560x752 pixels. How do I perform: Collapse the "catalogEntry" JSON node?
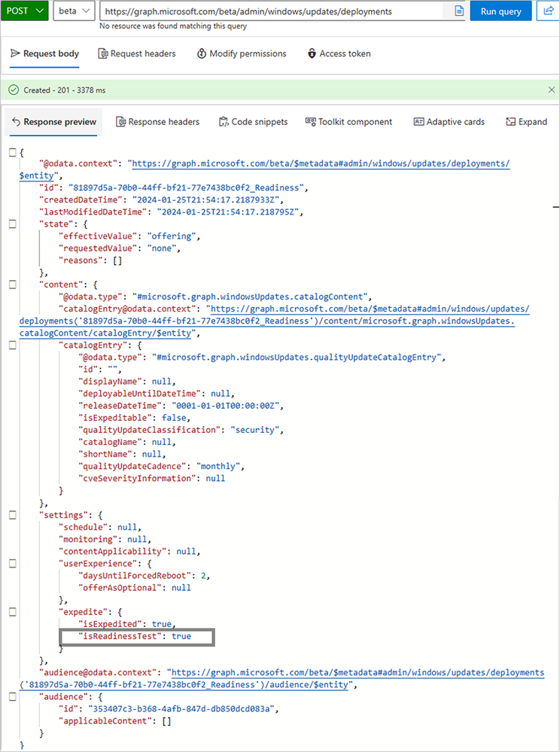(13, 345)
